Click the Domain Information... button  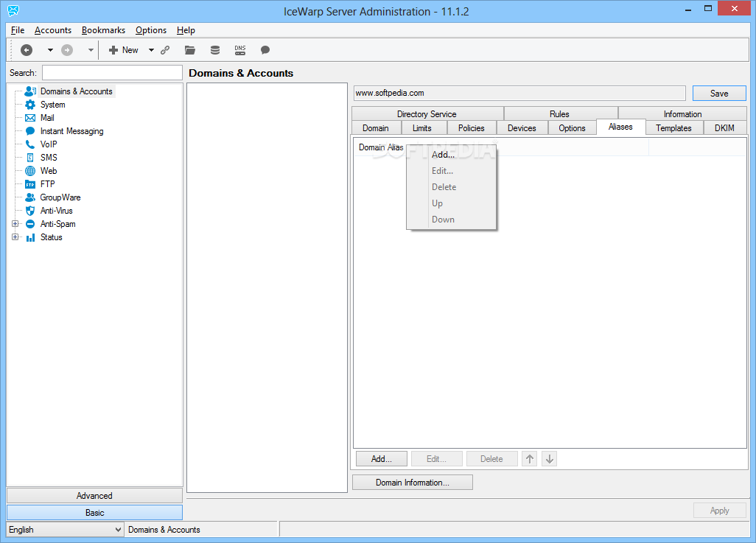point(412,483)
